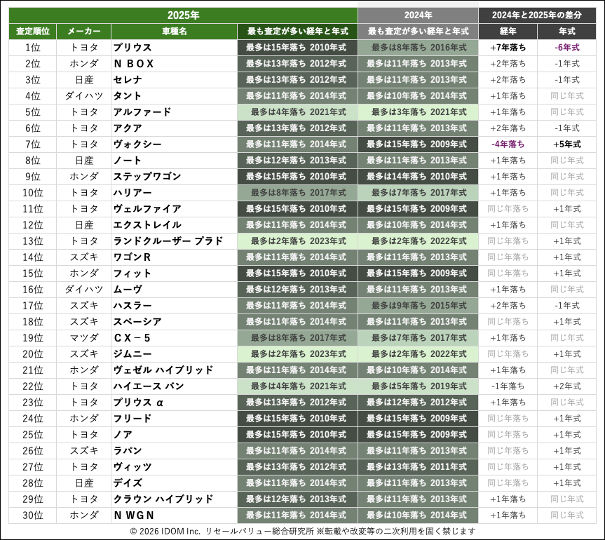Viewport: 605px width, 540px height.
Task: Click the +5年式 difference cell
Action: 567,144
